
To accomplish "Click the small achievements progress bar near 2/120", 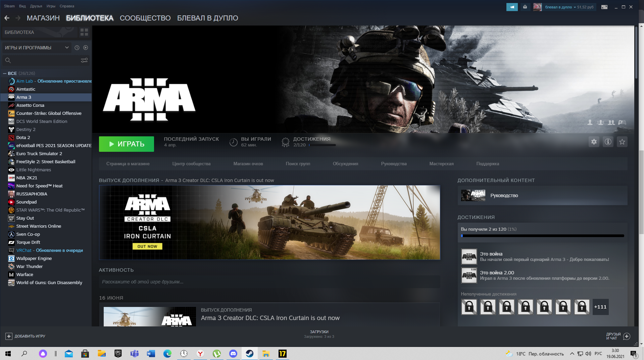I will [x=322, y=145].
